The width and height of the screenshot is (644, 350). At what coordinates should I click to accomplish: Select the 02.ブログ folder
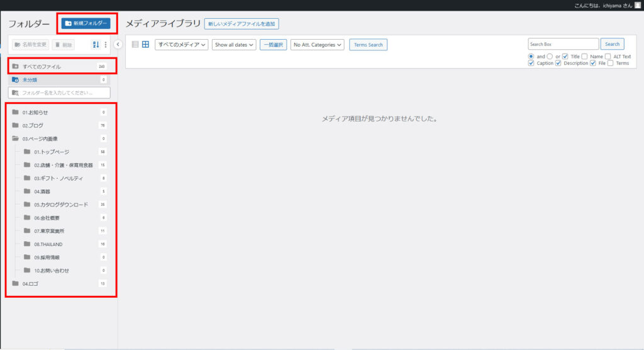33,125
